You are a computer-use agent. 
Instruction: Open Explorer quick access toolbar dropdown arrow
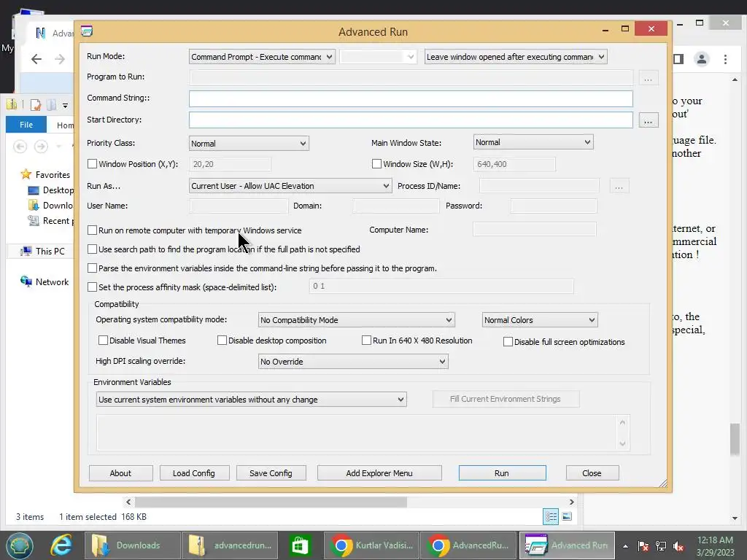(x=65, y=105)
